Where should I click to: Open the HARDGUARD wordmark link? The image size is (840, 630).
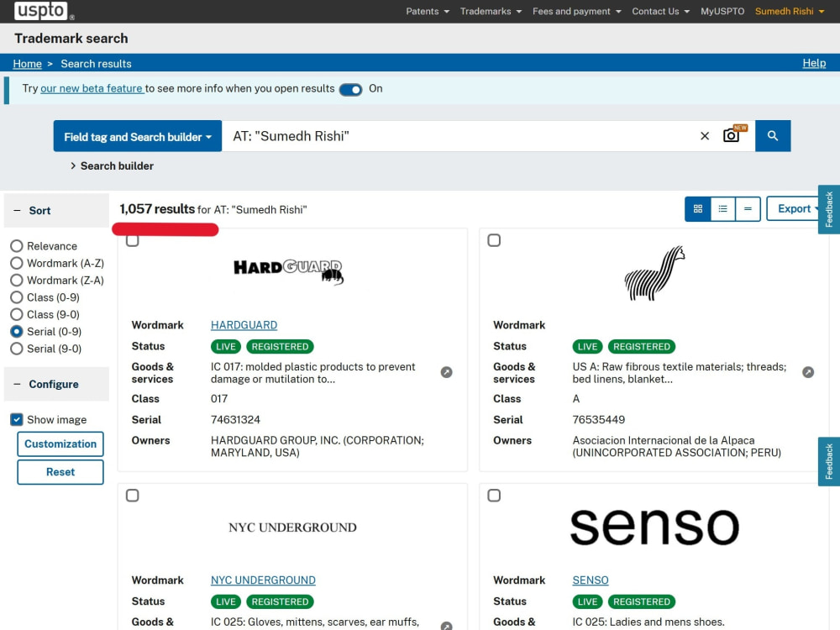[x=244, y=325]
